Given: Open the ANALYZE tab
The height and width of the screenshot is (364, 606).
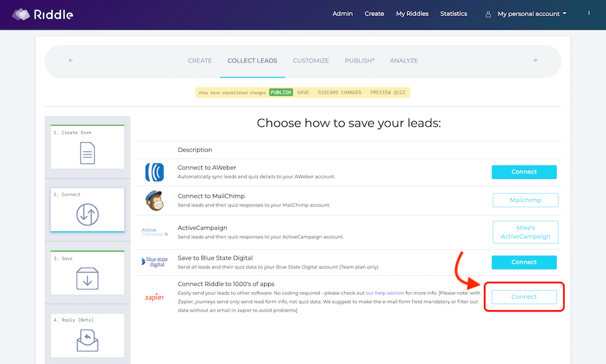Looking at the screenshot, I should coord(404,61).
